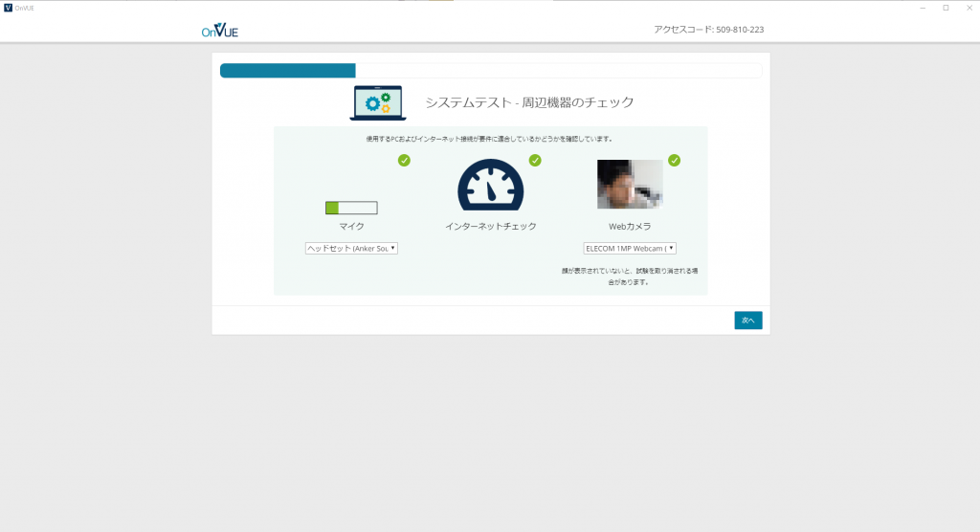Viewport: 980px width, 532px height.
Task: Click the green checkmark above the microphone
Action: (404, 160)
